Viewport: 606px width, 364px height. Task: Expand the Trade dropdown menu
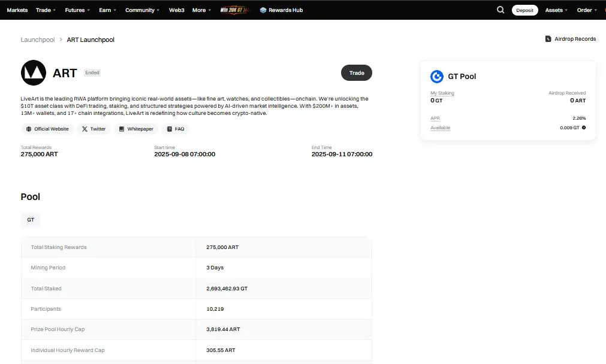point(46,10)
